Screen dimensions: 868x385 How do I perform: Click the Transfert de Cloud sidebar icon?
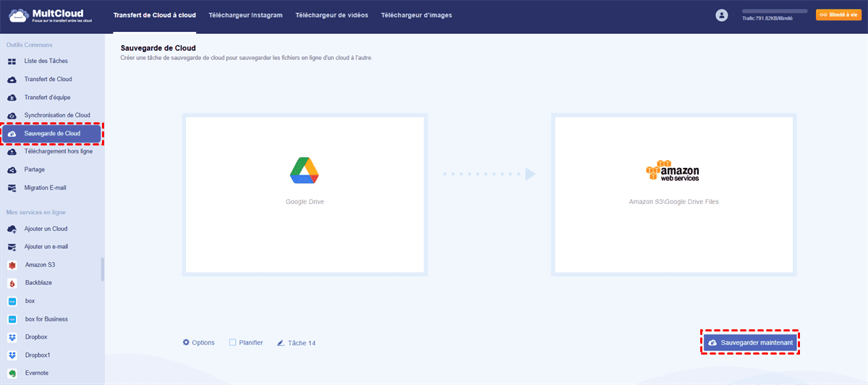[12, 80]
